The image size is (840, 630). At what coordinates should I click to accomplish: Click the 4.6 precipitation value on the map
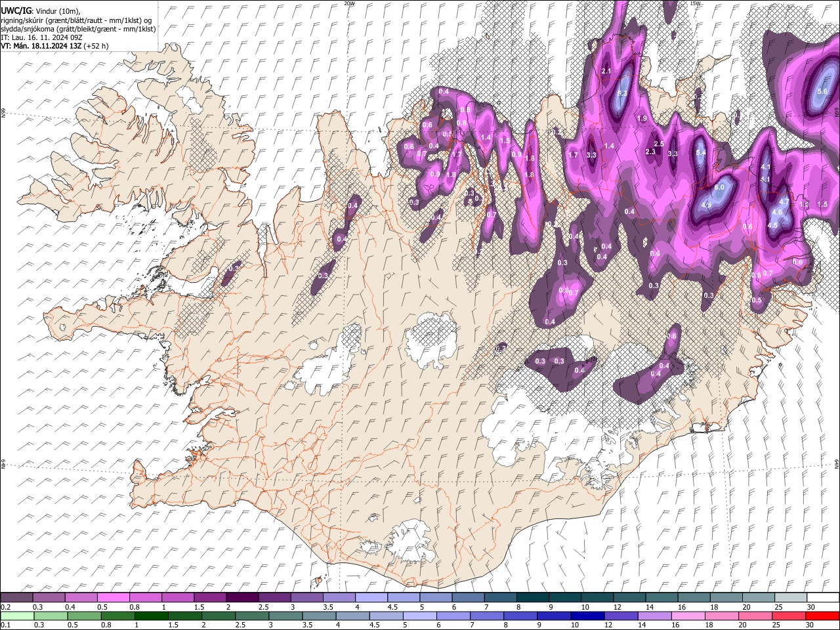coord(777,212)
